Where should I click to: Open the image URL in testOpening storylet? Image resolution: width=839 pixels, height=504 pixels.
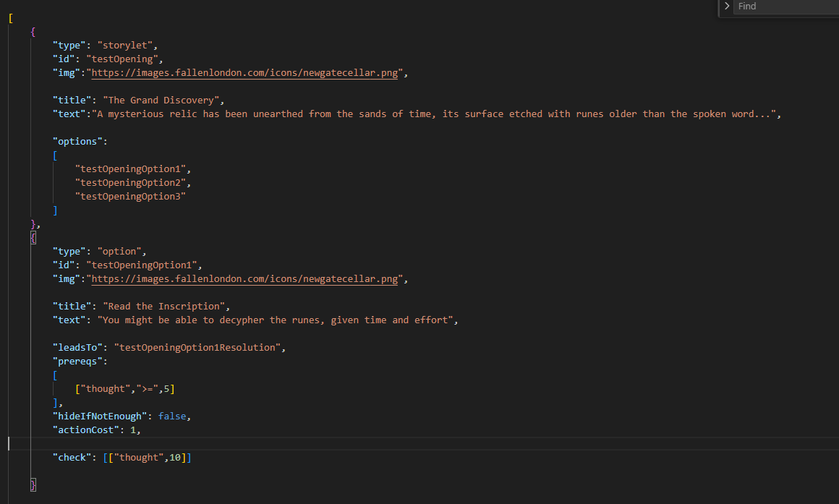244,73
